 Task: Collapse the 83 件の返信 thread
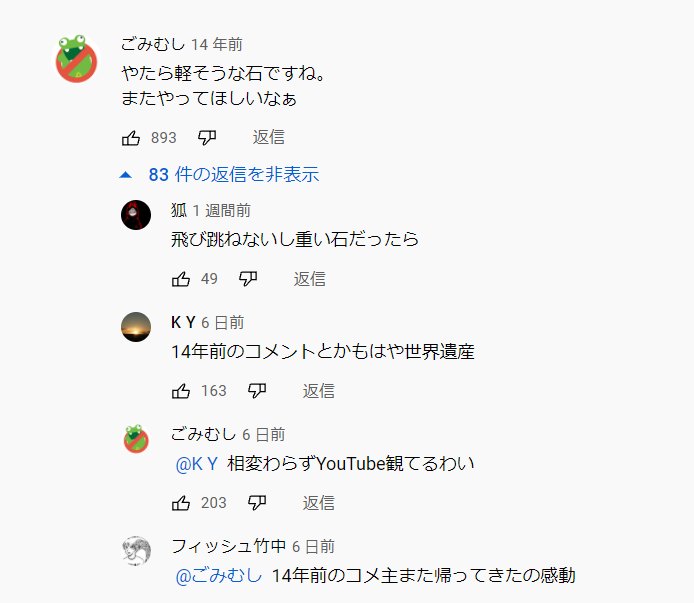click(219, 174)
